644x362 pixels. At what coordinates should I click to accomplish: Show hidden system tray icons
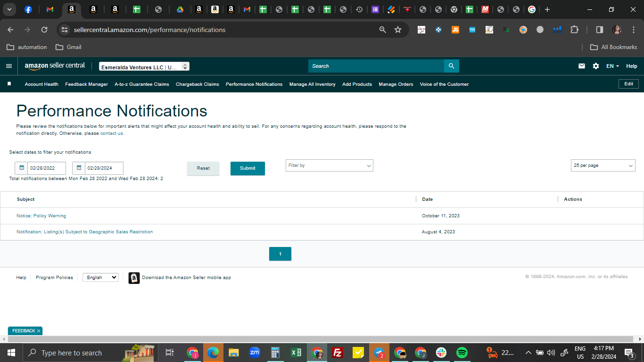[x=528, y=353]
